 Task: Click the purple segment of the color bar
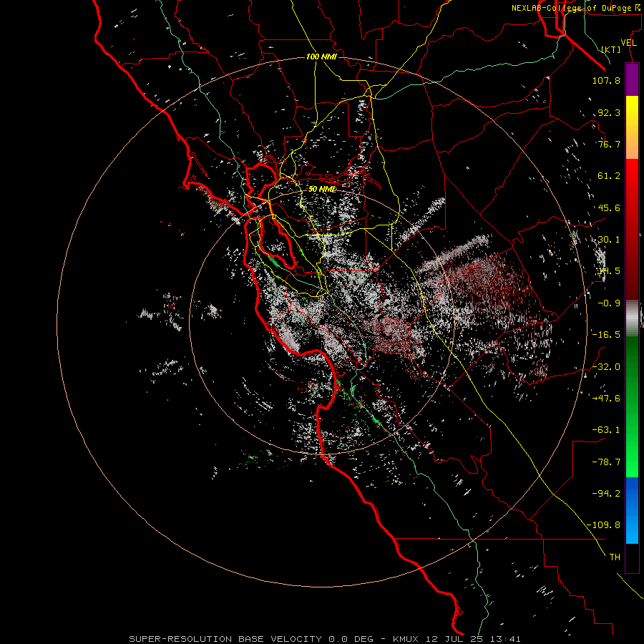[x=632, y=79]
